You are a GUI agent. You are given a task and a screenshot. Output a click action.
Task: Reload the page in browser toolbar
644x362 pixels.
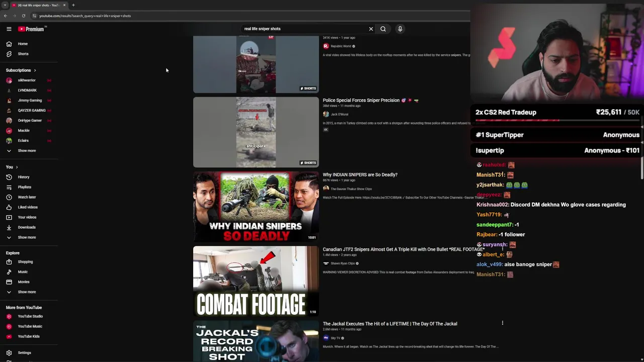click(x=23, y=16)
